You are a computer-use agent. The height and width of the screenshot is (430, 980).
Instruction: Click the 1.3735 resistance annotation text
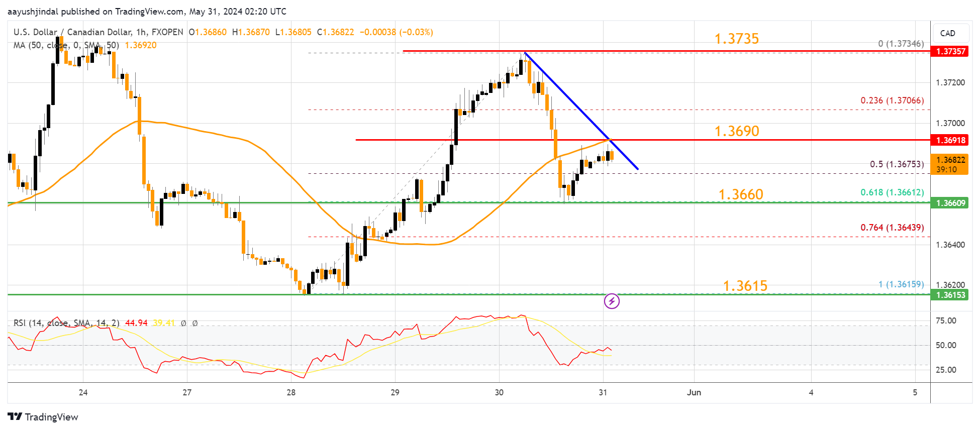[737, 39]
